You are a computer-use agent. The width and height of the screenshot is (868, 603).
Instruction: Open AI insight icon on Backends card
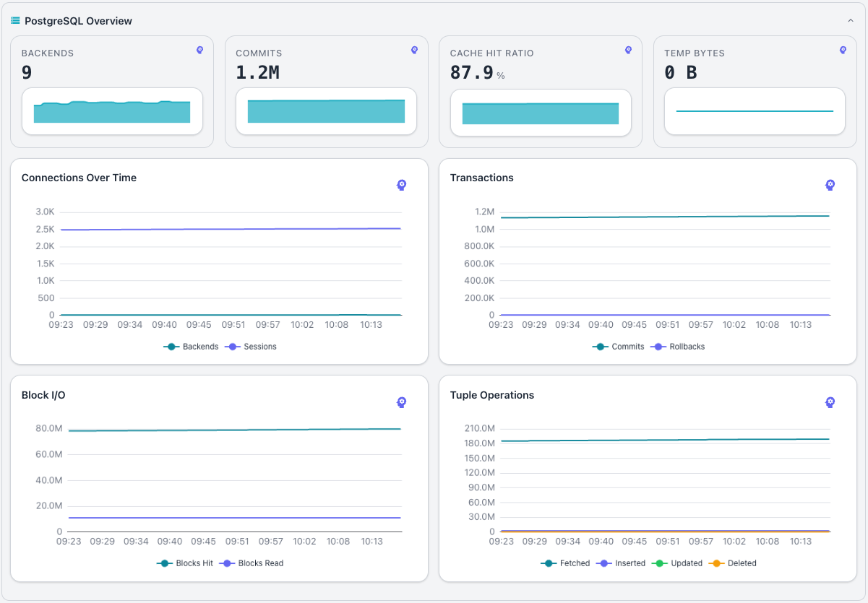click(200, 50)
